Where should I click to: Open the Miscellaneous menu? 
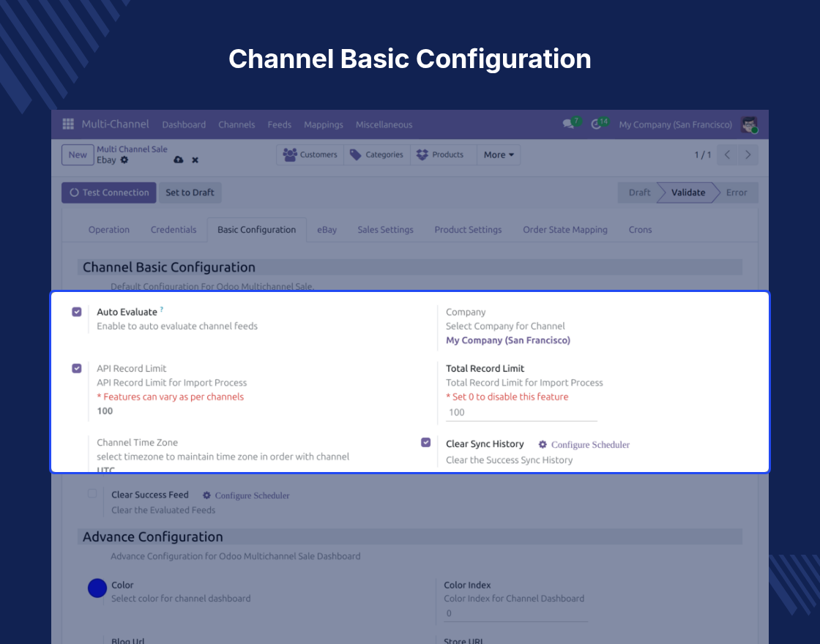pos(384,124)
